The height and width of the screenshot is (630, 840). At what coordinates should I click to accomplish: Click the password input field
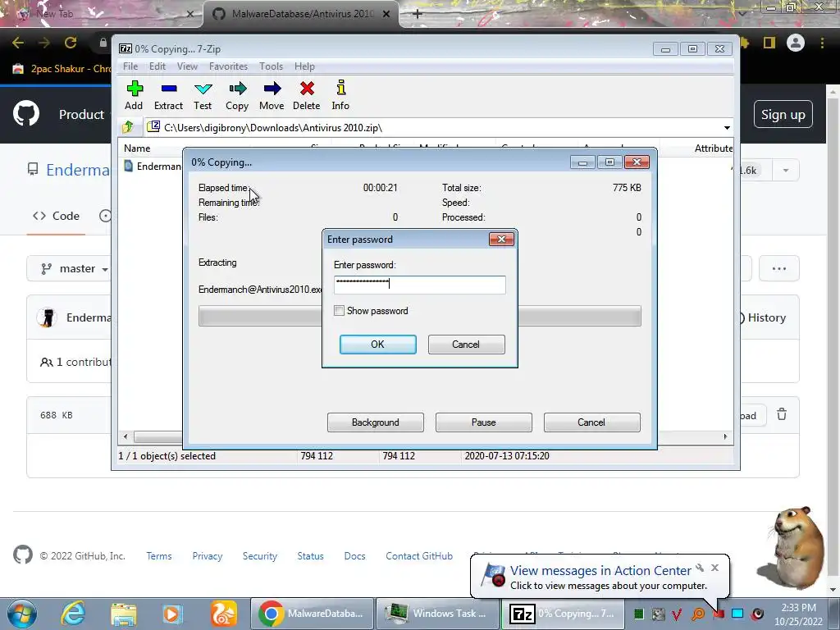(x=419, y=285)
